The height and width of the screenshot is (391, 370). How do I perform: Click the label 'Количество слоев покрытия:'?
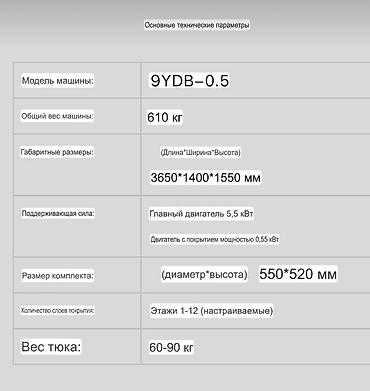click(x=57, y=311)
